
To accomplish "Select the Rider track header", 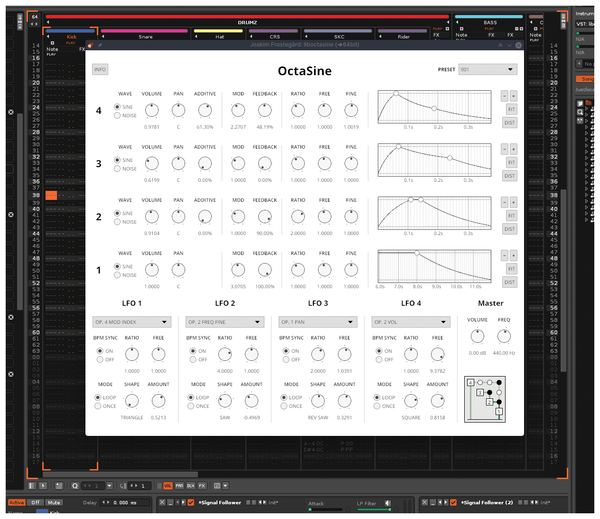I will tap(404, 37).
